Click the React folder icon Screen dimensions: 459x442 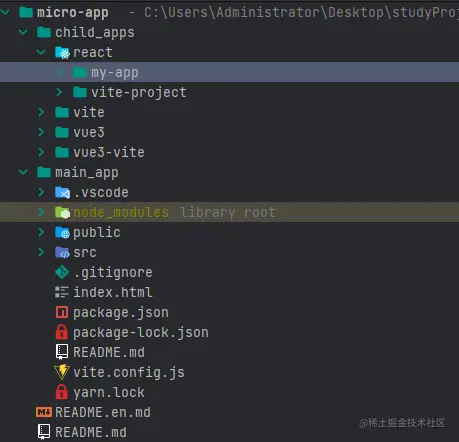point(62,53)
